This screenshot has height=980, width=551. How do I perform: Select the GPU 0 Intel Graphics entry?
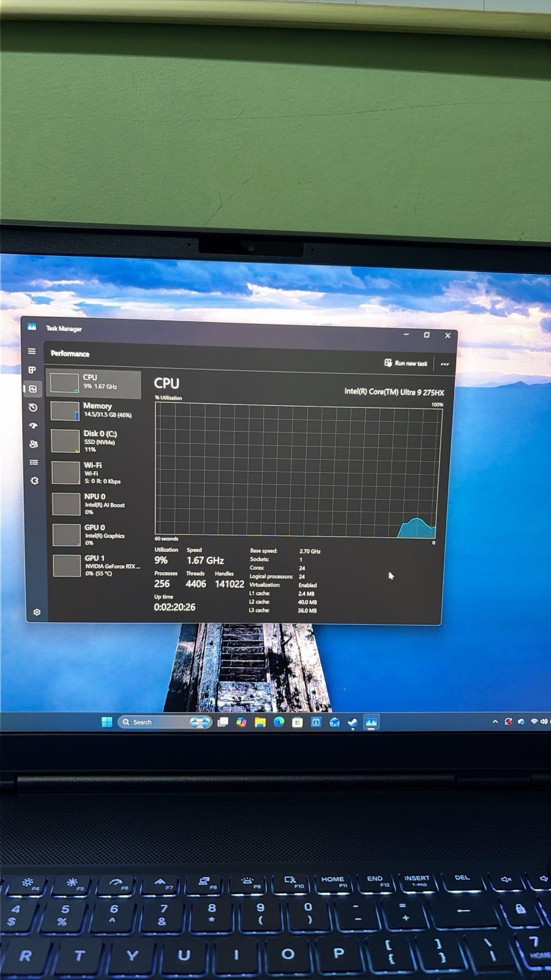point(97,535)
